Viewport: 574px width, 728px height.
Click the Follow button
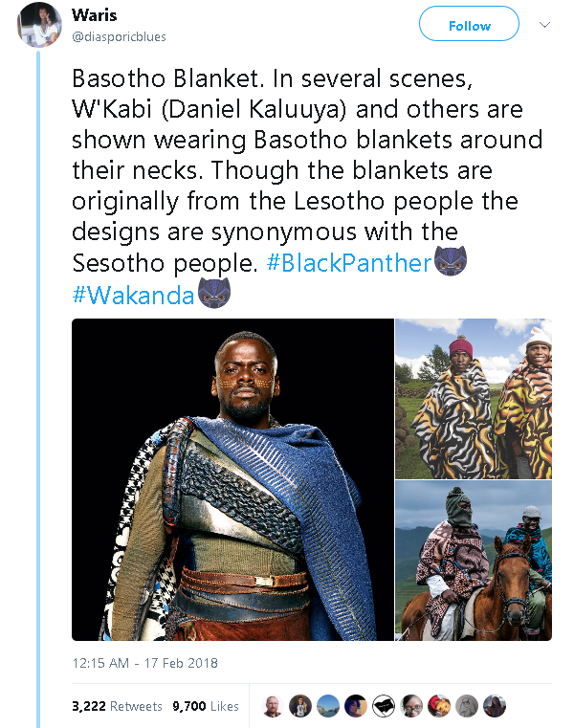pyautogui.click(x=469, y=25)
